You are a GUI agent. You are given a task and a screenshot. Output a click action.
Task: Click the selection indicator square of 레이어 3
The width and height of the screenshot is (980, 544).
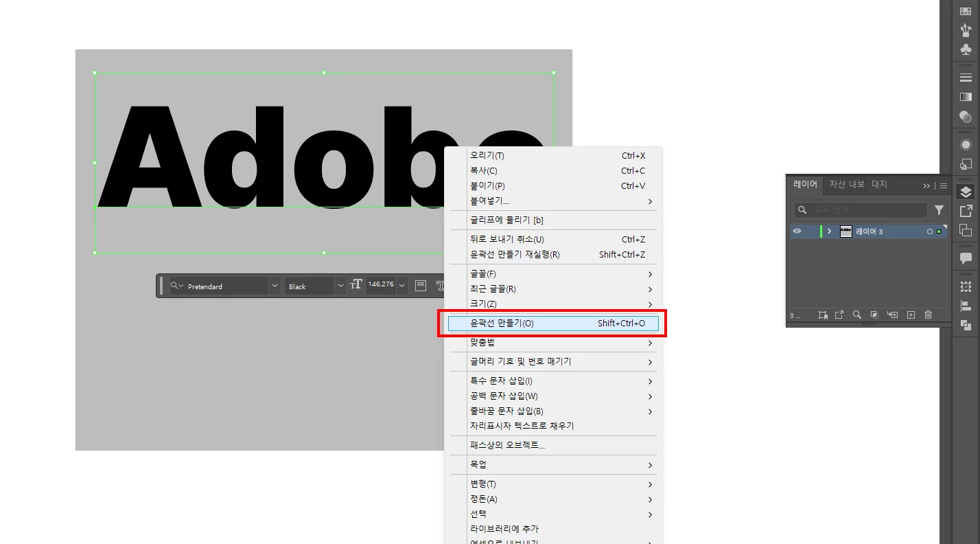click(939, 232)
